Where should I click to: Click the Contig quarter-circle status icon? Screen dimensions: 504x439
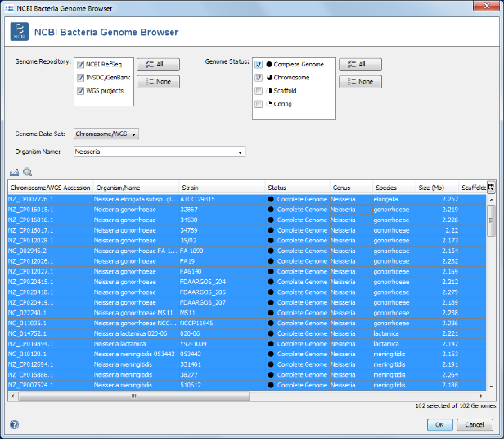tap(269, 104)
